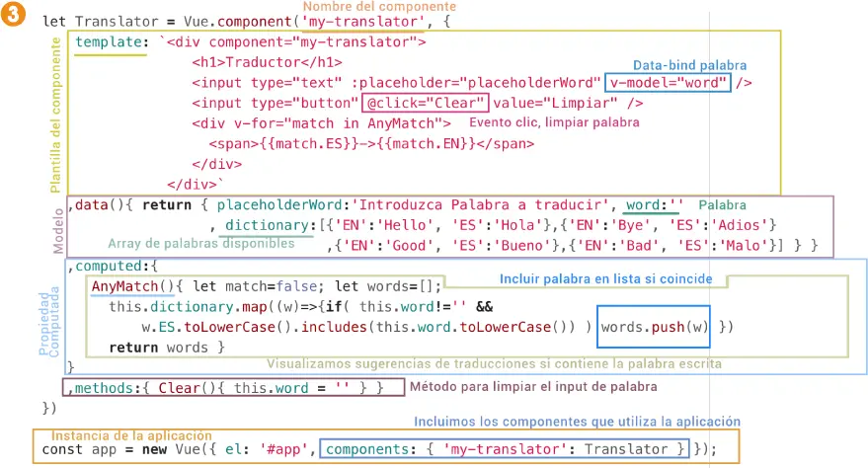Viewport: 868px width, 468px height.
Task: Click the ',computed:{' line
Action: (x=113, y=266)
